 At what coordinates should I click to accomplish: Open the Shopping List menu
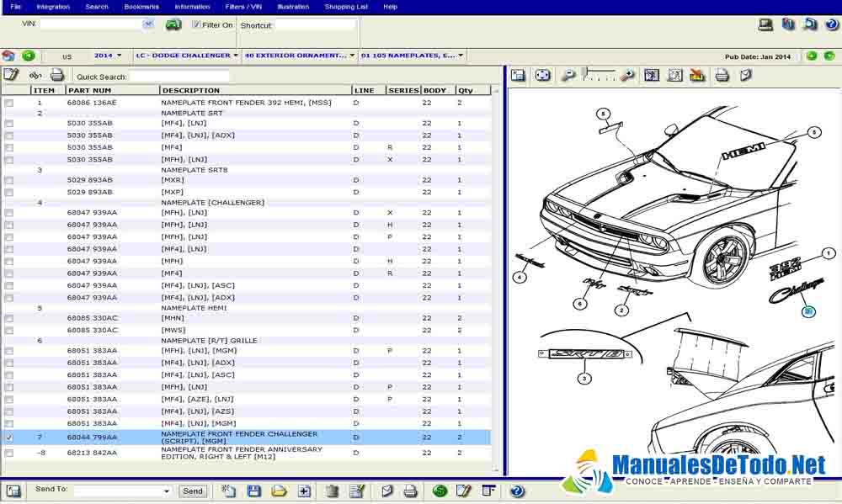click(x=346, y=7)
